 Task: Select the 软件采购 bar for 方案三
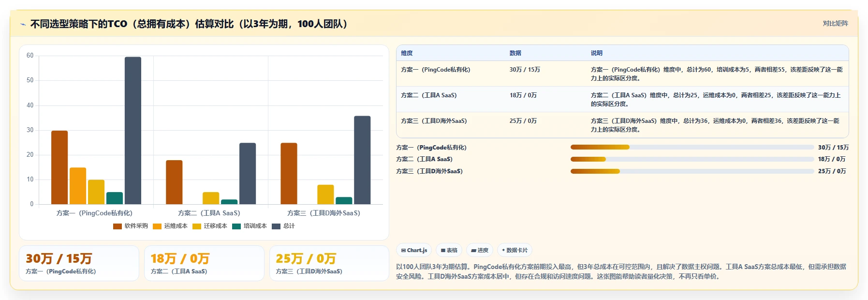(x=289, y=174)
